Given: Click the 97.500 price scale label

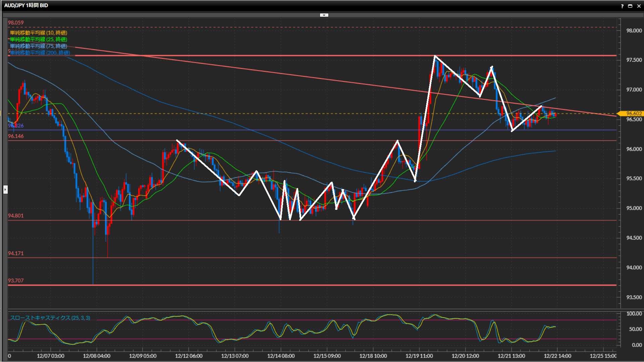Looking at the screenshot, I should pos(634,60).
